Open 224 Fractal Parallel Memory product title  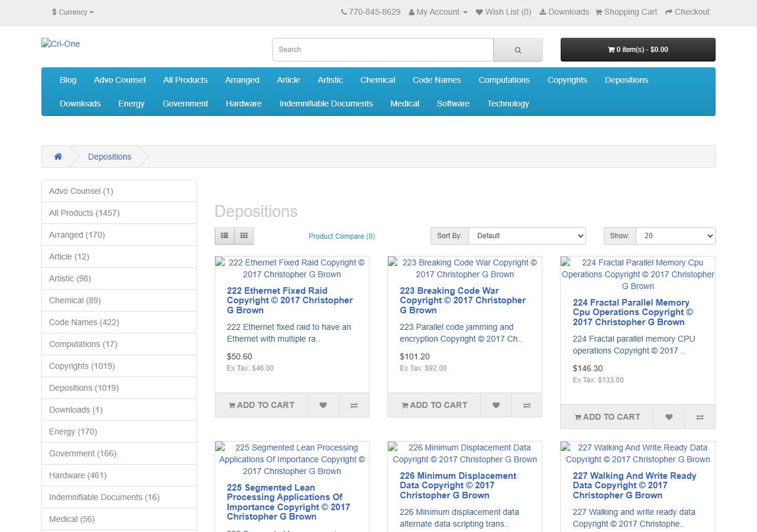[633, 312]
